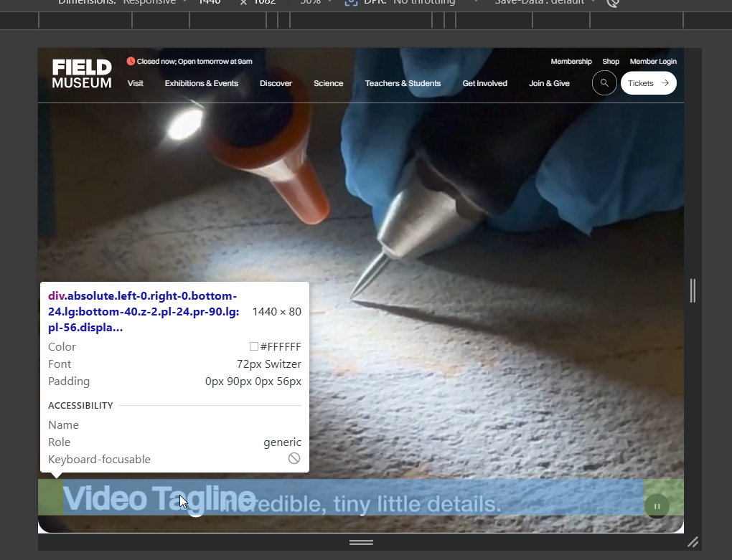Viewport: 732px width, 560px height.
Task: Grab the viewport's bottom-edge resize handle
Action: [361, 542]
